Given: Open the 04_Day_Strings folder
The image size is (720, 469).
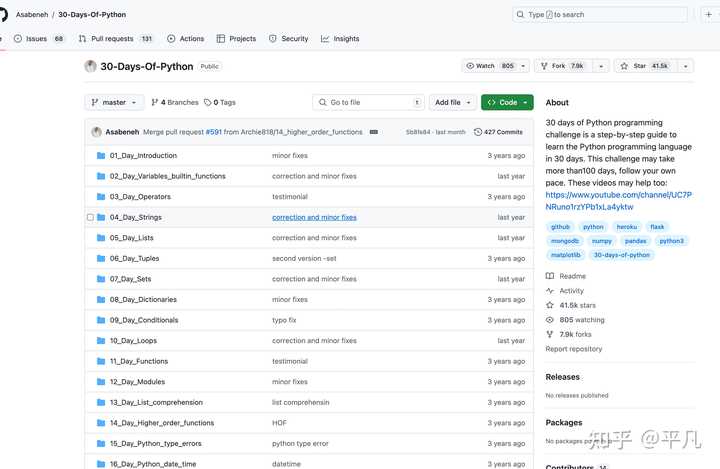Looking at the screenshot, I should 135,217.
